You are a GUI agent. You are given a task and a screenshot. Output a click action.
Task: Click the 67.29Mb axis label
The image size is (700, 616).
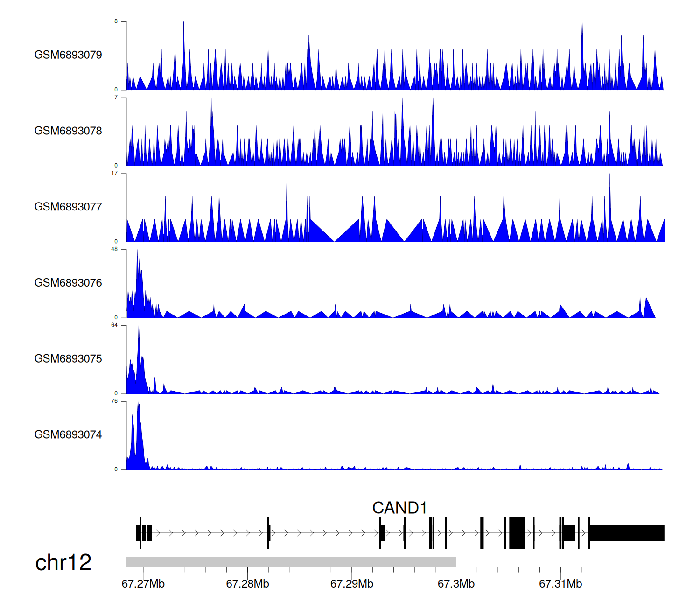(x=352, y=584)
